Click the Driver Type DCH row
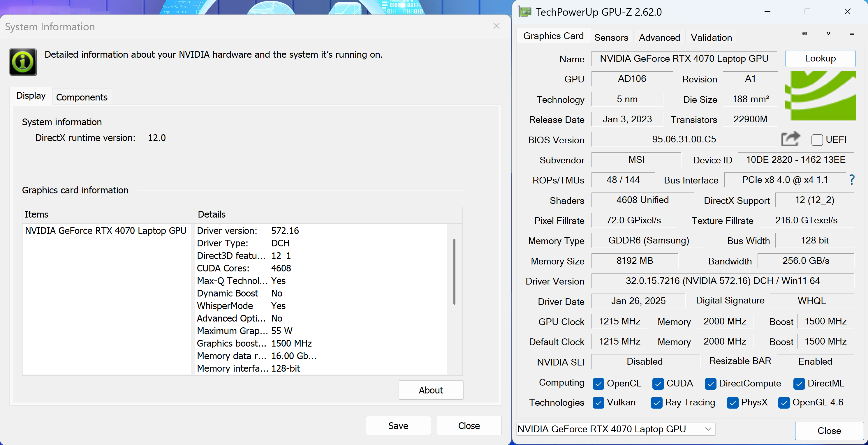This screenshot has height=445, width=868. tap(322, 243)
